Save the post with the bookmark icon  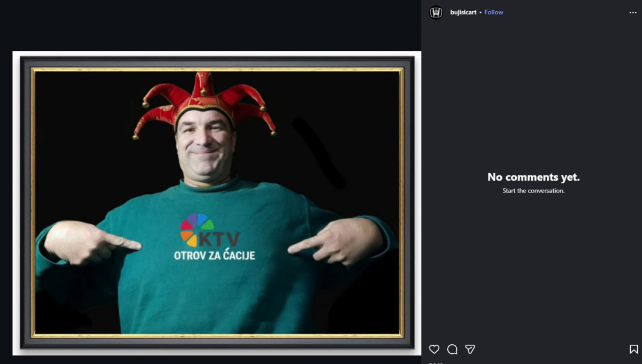[x=633, y=349]
